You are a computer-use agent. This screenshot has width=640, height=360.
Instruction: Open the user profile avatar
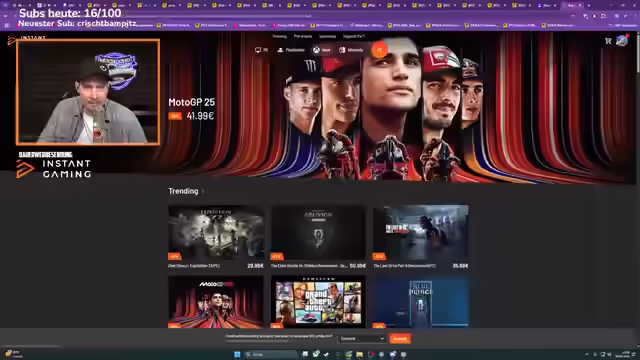(x=622, y=40)
